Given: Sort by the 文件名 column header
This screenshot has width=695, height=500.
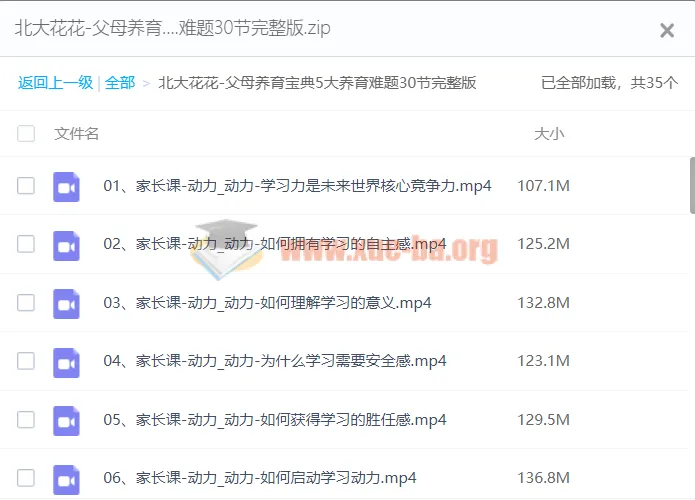Looking at the screenshot, I should [x=77, y=134].
